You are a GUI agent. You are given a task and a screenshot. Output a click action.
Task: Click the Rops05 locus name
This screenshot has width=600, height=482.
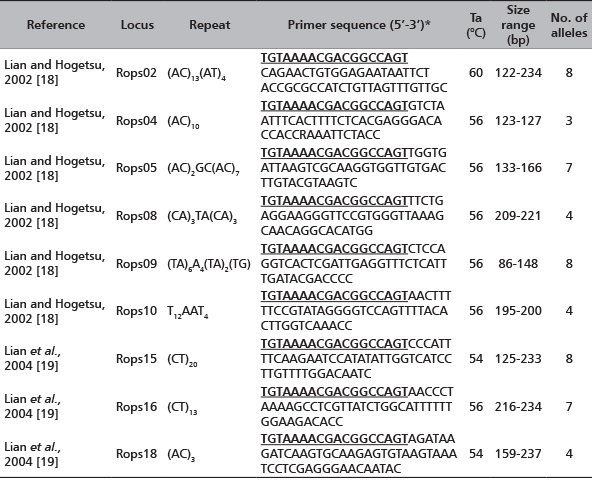(137, 179)
